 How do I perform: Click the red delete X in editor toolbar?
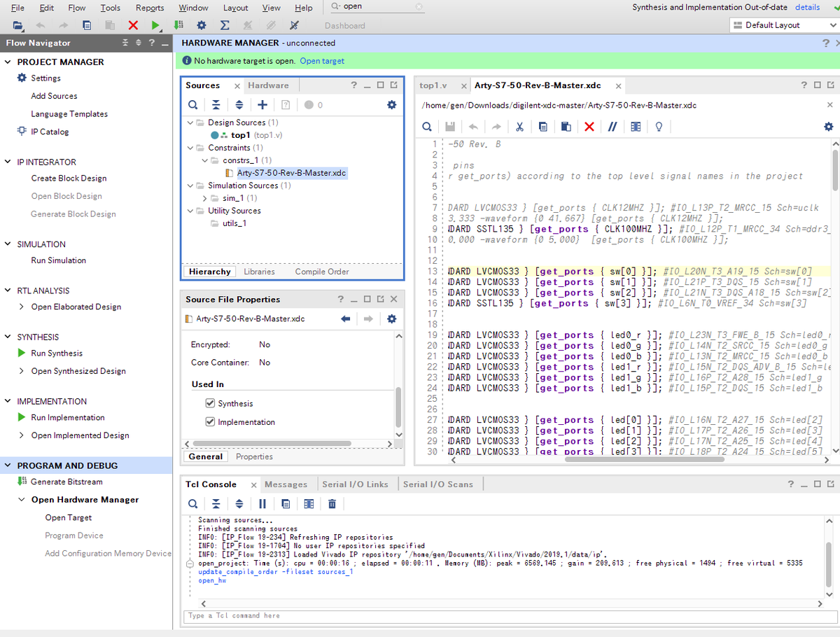589,127
